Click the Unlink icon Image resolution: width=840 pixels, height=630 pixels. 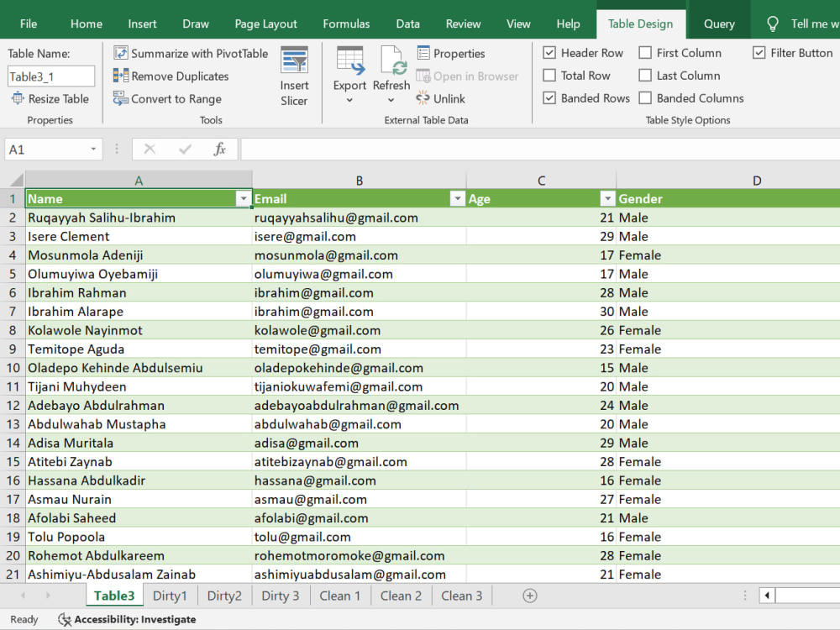coord(423,98)
